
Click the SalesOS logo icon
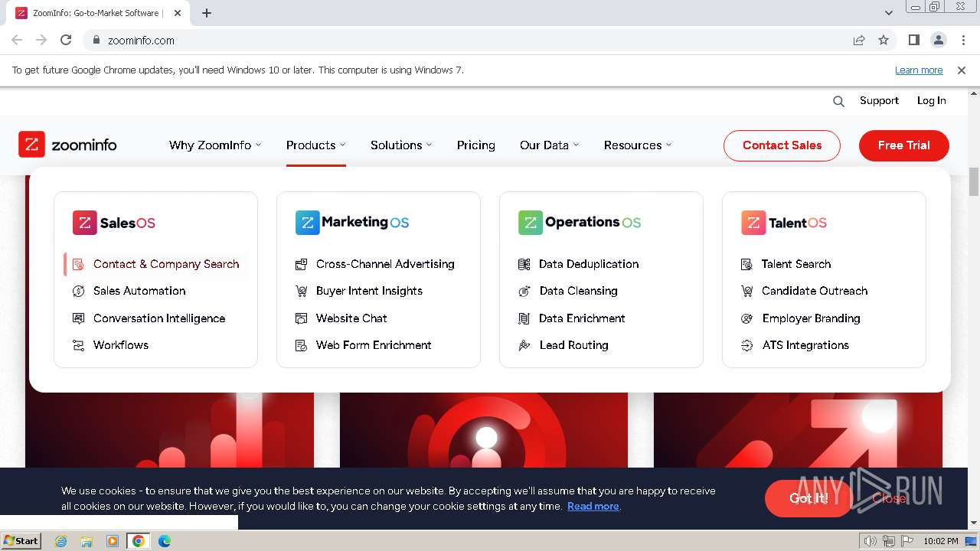(x=84, y=223)
